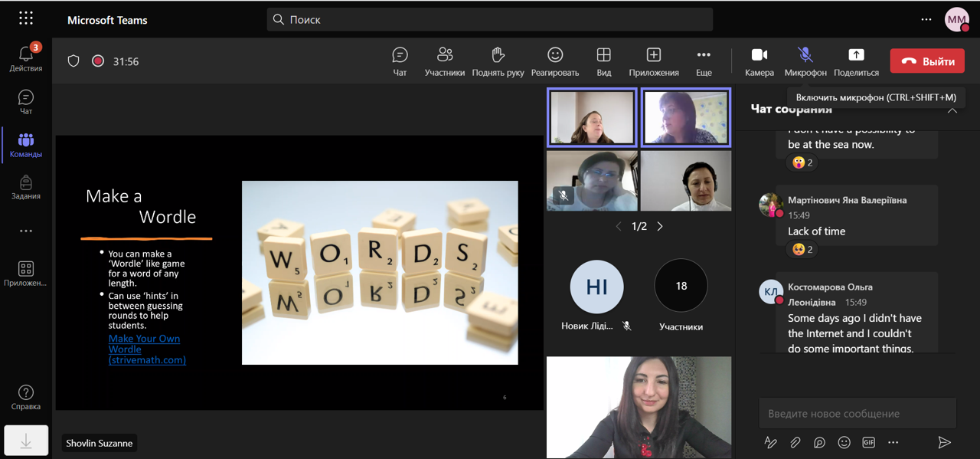
Task: Toggle the Камера button on
Action: [759, 61]
